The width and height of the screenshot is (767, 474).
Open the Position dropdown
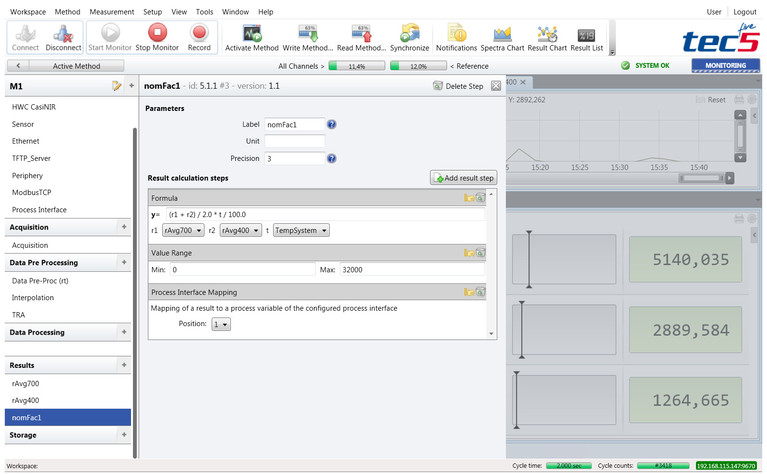[220, 324]
